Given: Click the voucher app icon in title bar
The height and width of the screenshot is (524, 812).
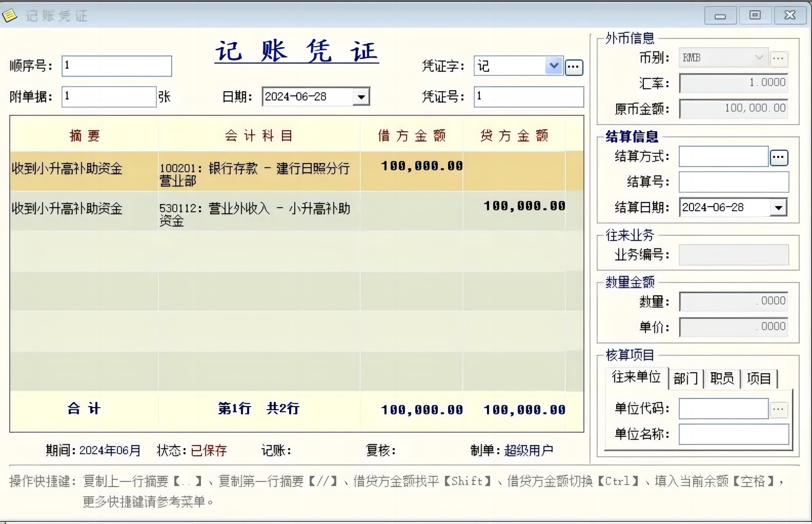Looking at the screenshot, I should tap(10, 15).
